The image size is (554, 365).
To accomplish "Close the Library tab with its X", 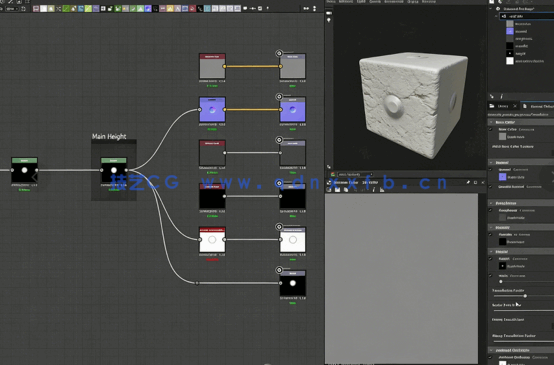I will (515, 106).
